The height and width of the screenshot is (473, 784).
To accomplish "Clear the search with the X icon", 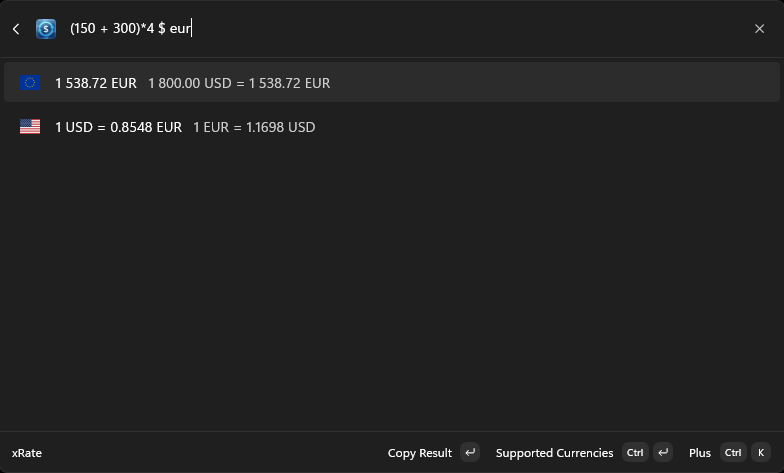I will click(x=759, y=29).
